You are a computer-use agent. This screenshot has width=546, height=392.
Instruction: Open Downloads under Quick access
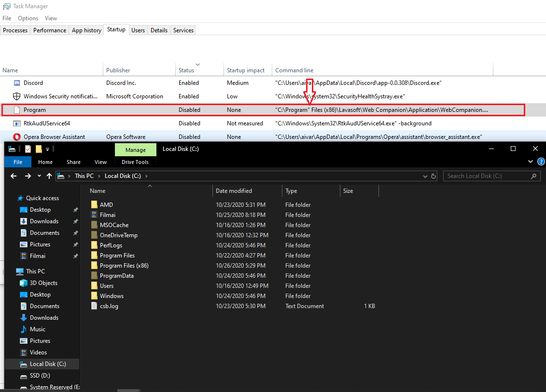44,221
